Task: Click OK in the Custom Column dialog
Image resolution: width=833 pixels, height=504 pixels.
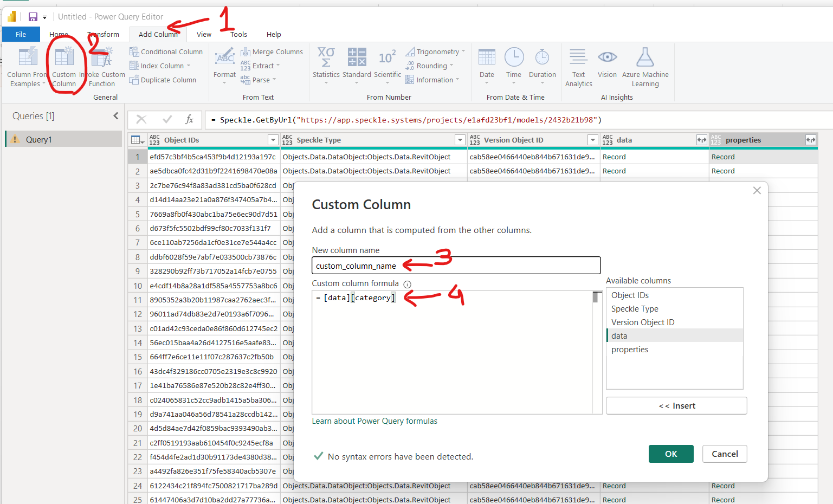Action: coord(671,454)
